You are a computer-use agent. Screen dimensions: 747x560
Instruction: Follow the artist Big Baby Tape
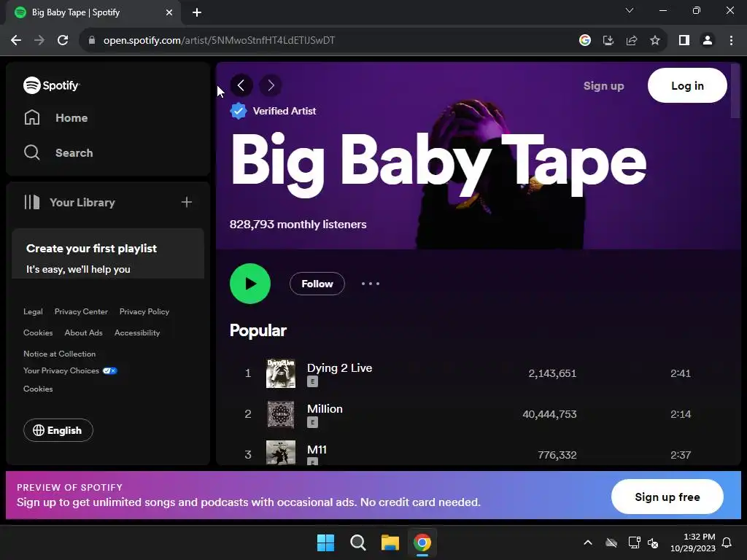pyautogui.click(x=317, y=284)
